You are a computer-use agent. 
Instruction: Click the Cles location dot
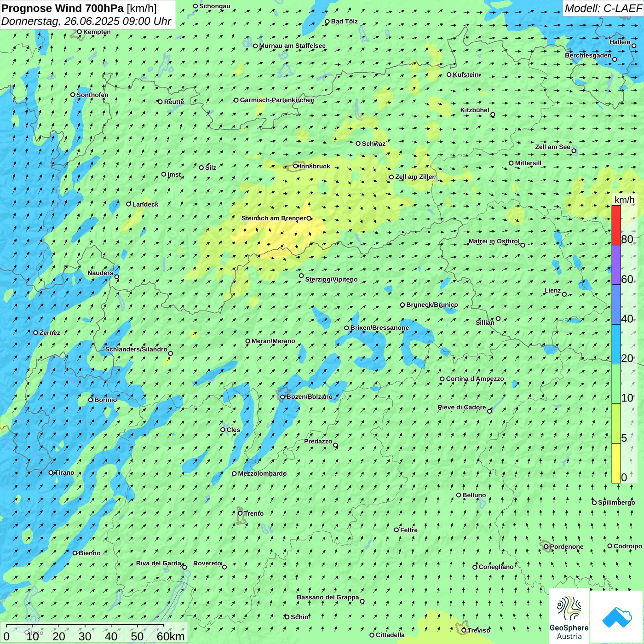tap(223, 430)
